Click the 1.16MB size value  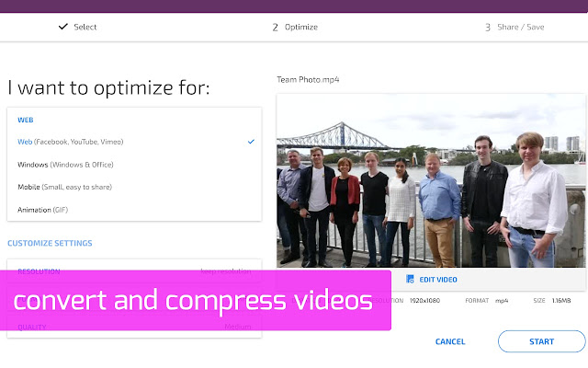pyautogui.click(x=561, y=301)
